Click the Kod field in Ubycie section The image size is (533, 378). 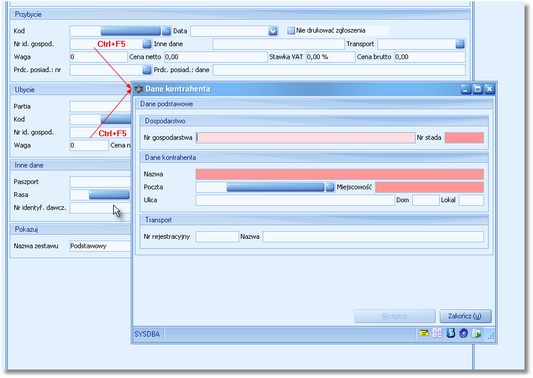(85, 119)
